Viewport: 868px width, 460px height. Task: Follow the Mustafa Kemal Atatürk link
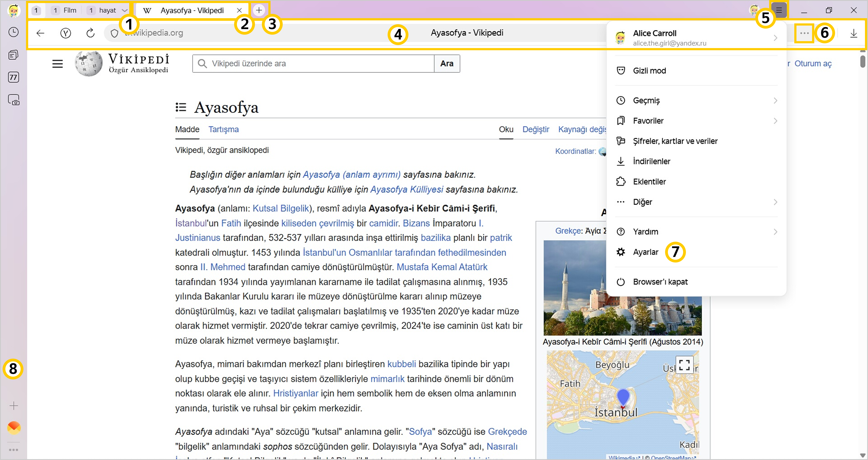click(442, 267)
